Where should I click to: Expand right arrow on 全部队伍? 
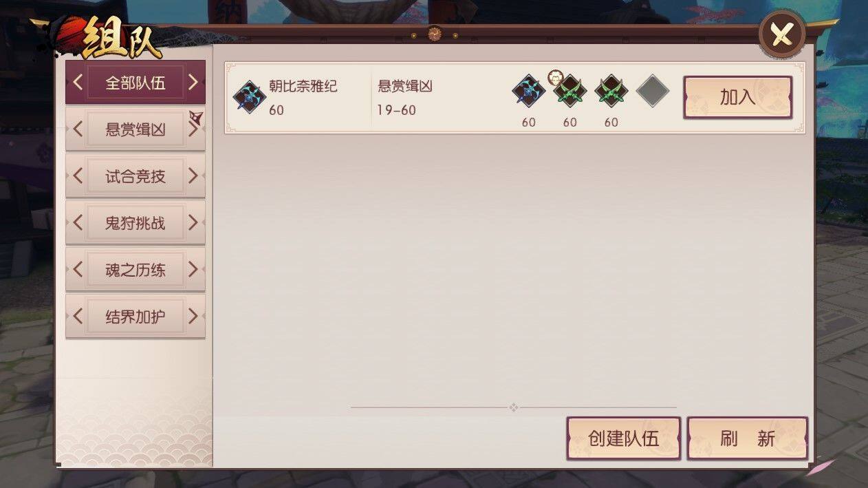point(193,83)
